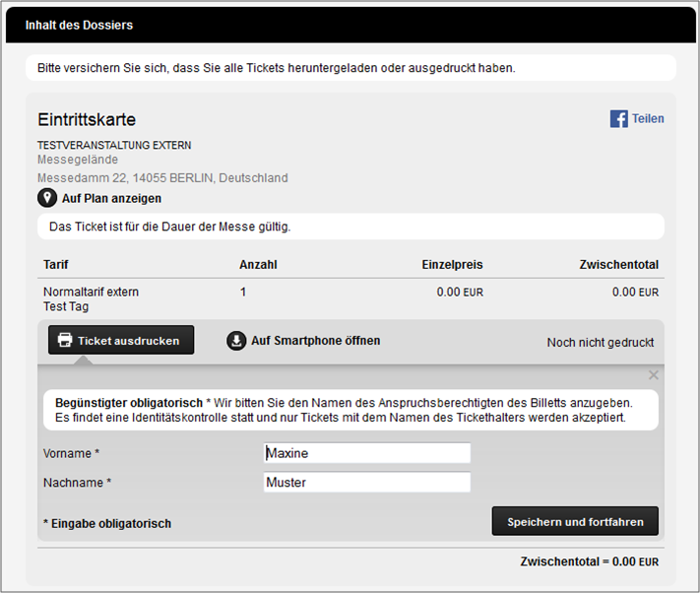The height and width of the screenshot is (593, 700).
Task: Click the Anzahl column header
Action: click(x=258, y=265)
